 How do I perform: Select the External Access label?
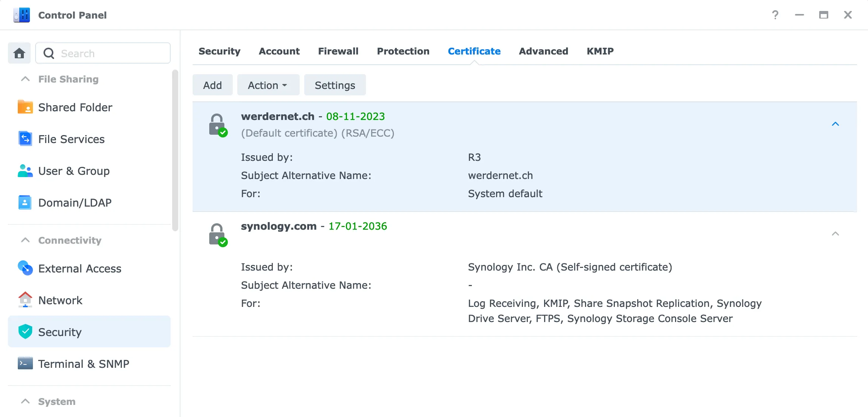pos(80,269)
